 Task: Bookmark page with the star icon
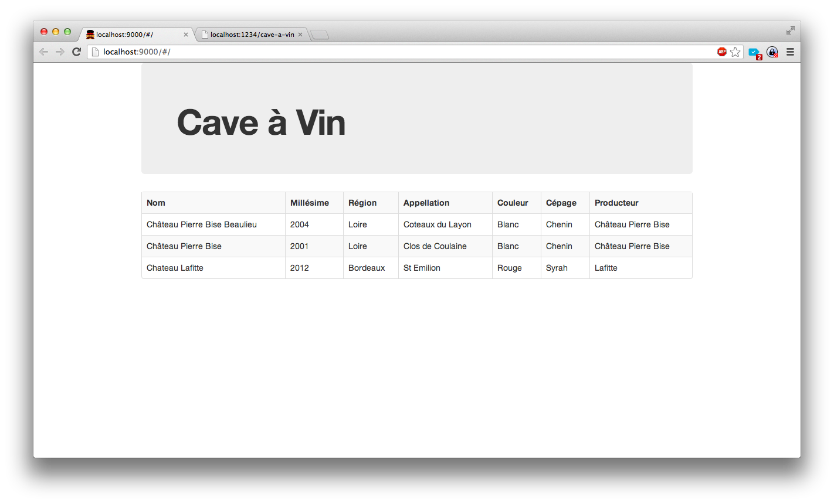[x=735, y=52]
